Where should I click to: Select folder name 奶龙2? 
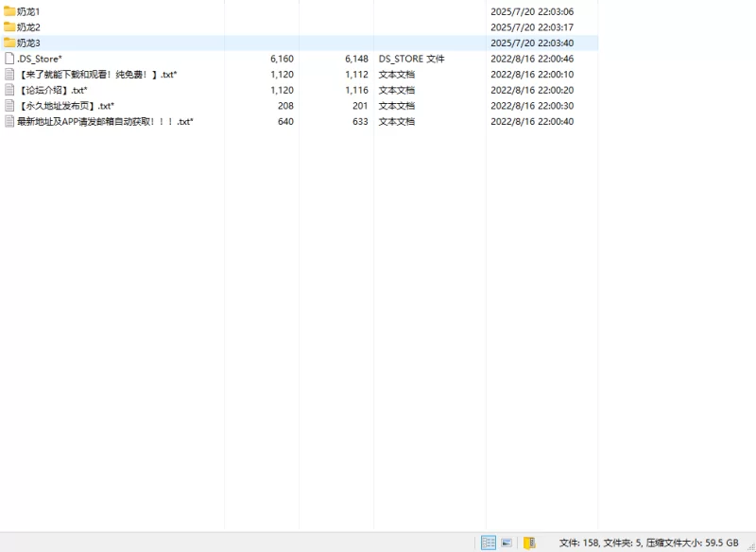28,27
